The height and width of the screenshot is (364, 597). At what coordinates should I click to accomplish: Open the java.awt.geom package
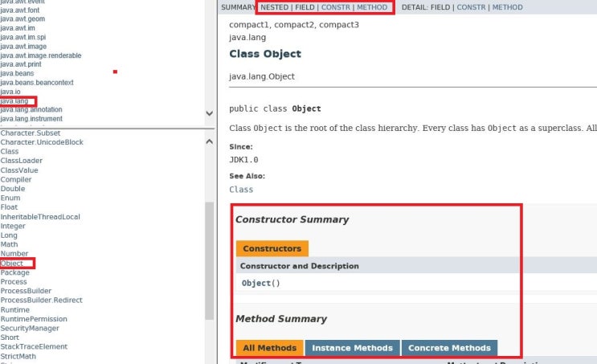22,19
